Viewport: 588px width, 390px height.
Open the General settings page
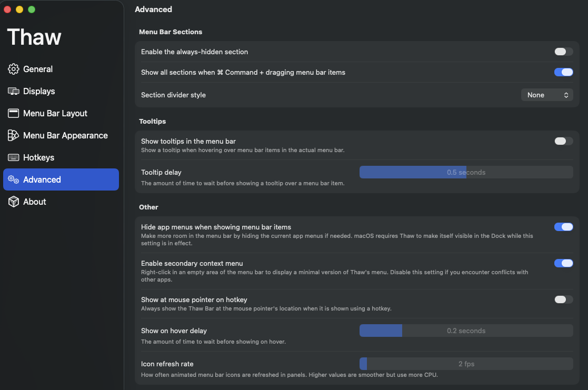(61, 69)
